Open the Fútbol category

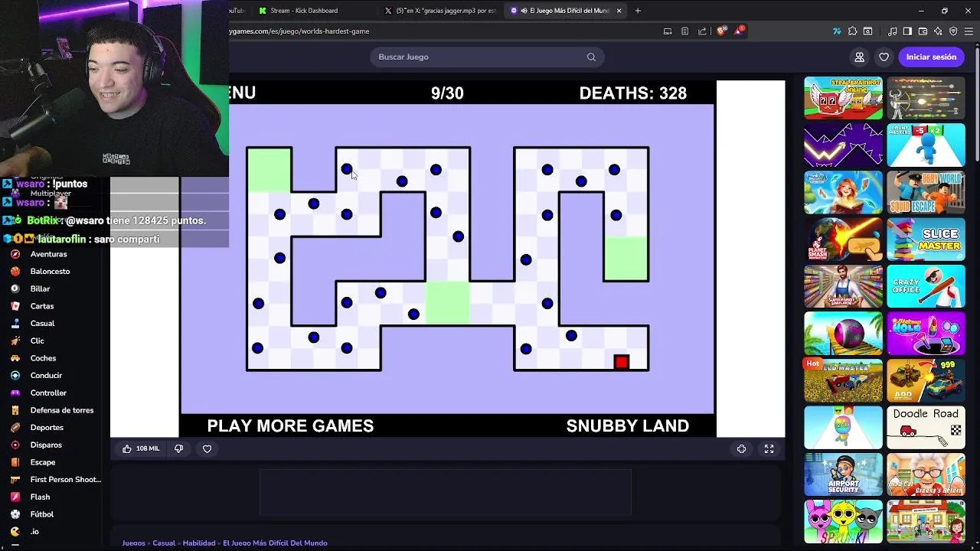42,514
